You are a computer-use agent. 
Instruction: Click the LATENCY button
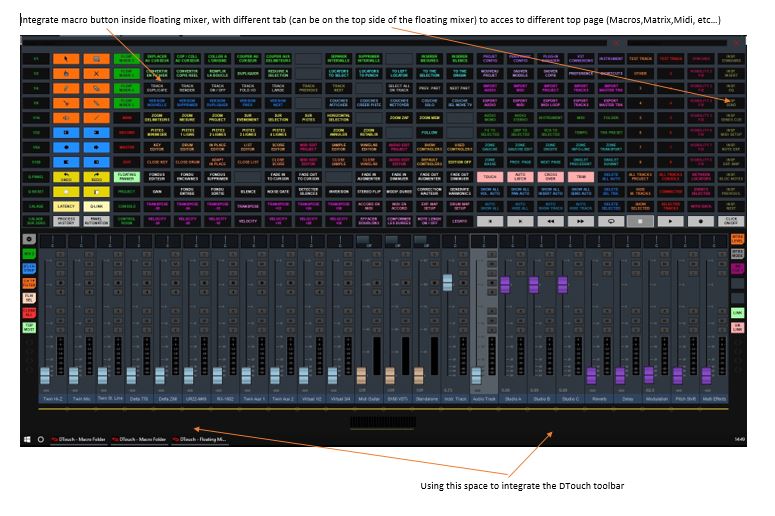tap(66, 207)
